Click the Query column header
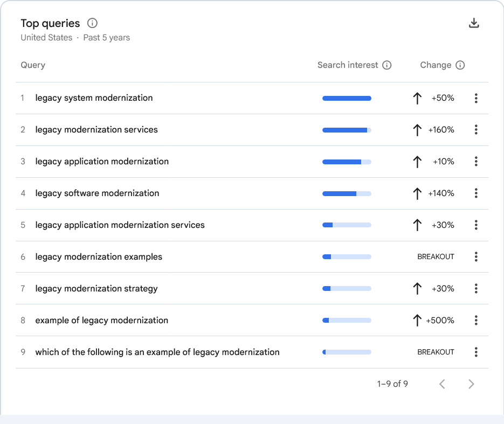This screenshot has height=424, width=504. [x=33, y=65]
